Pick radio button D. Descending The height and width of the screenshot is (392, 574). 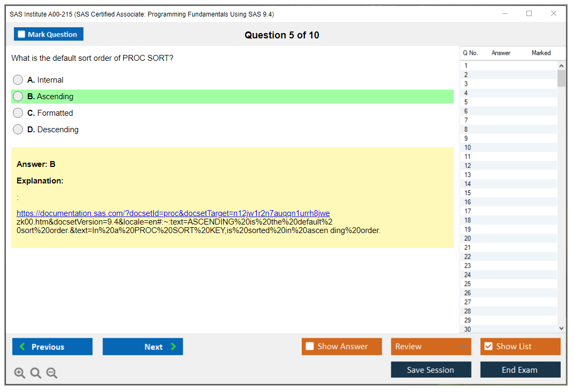pyautogui.click(x=18, y=130)
